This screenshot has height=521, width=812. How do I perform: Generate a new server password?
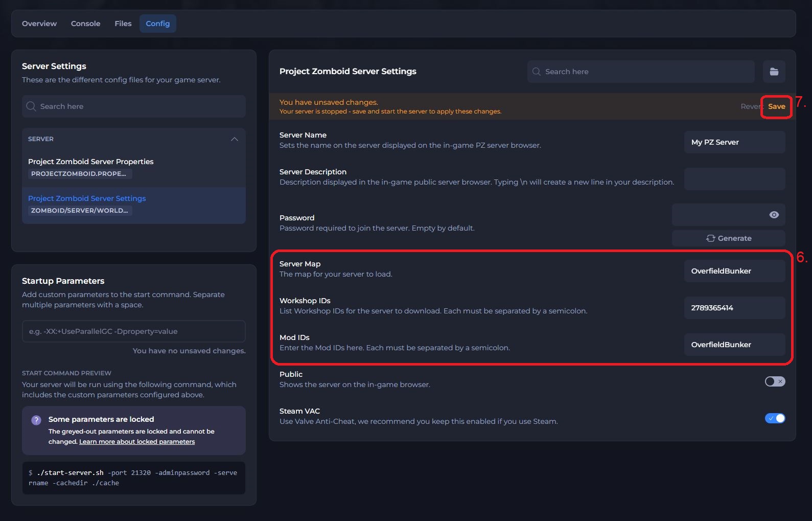pos(729,238)
